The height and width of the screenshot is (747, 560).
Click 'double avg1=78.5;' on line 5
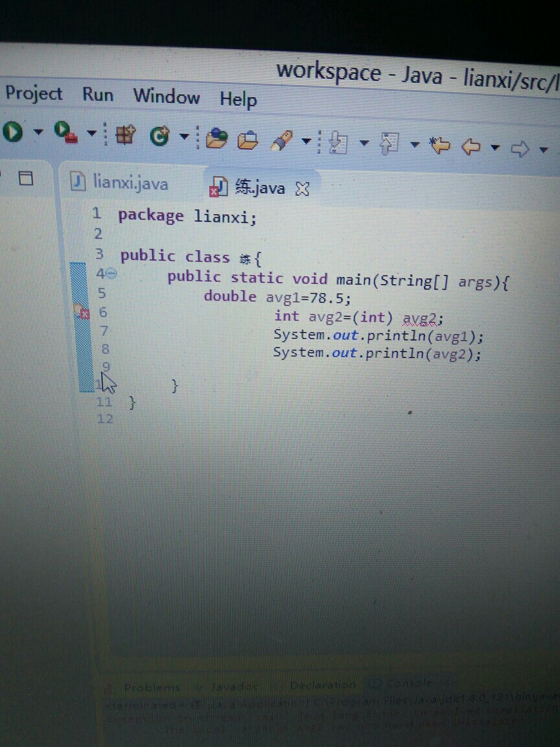tap(277, 297)
